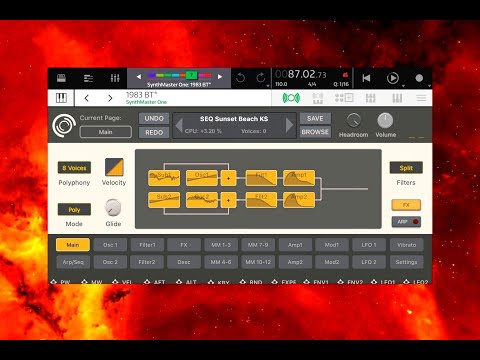Adjust the Headroom knob
The height and width of the screenshot is (360, 480).
point(354,120)
